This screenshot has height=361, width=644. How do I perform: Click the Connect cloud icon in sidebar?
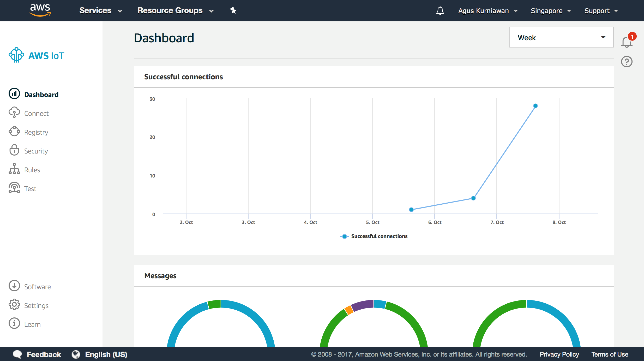(x=14, y=113)
